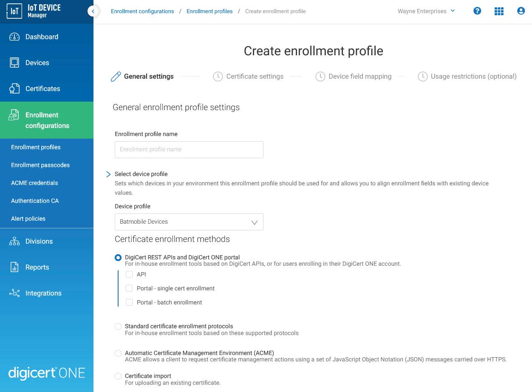Check the API checkbox

[x=129, y=275]
